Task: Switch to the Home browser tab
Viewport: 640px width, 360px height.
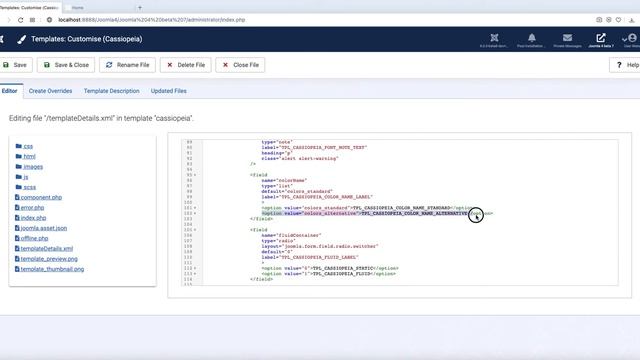Action: 77,7
